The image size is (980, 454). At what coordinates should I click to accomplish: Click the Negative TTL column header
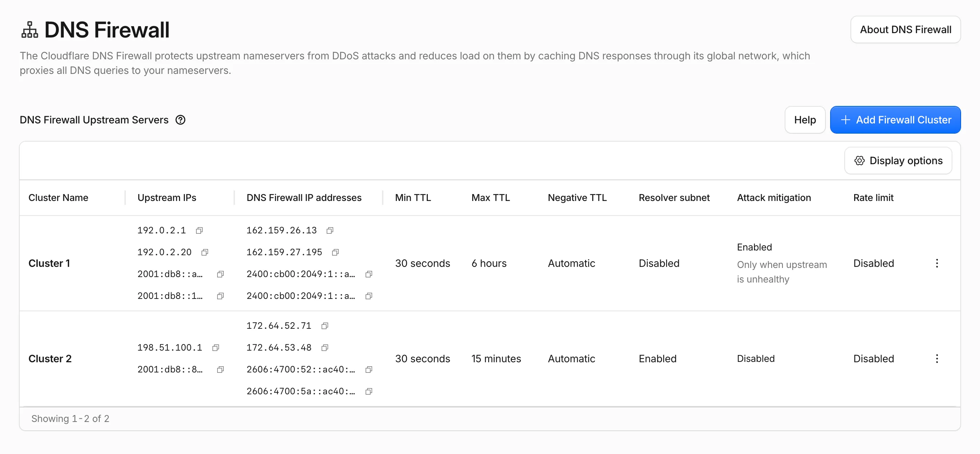577,198
